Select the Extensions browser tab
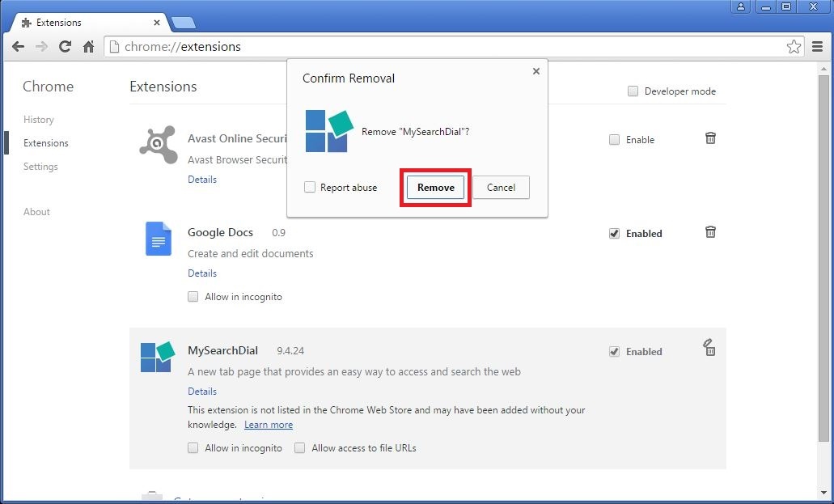The width and height of the screenshot is (834, 504). click(89, 23)
